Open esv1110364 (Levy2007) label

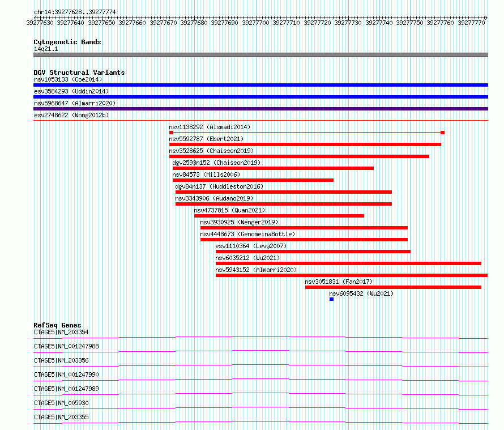click(x=251, y=246)
